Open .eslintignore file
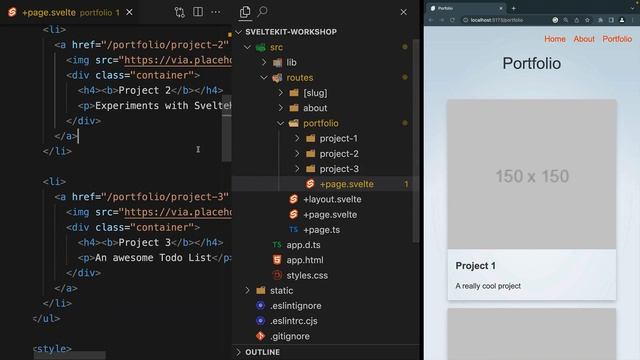The height and width of the screenshot is (360, 640). (x=296, y=306)
